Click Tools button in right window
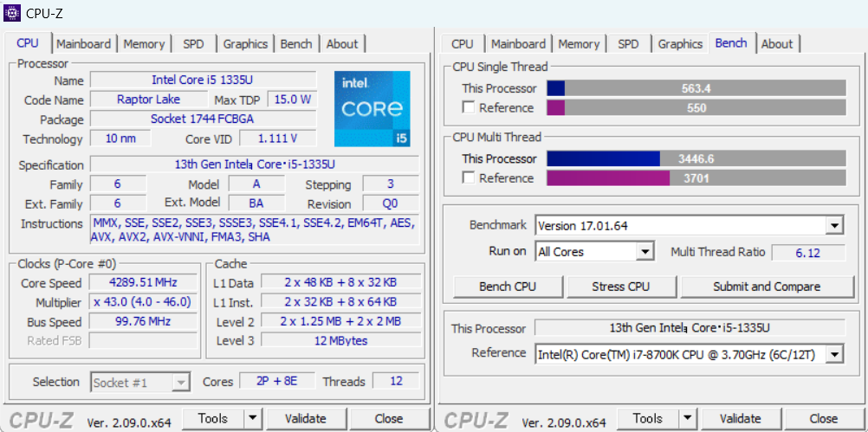868x432 pixels. point(648,418)
